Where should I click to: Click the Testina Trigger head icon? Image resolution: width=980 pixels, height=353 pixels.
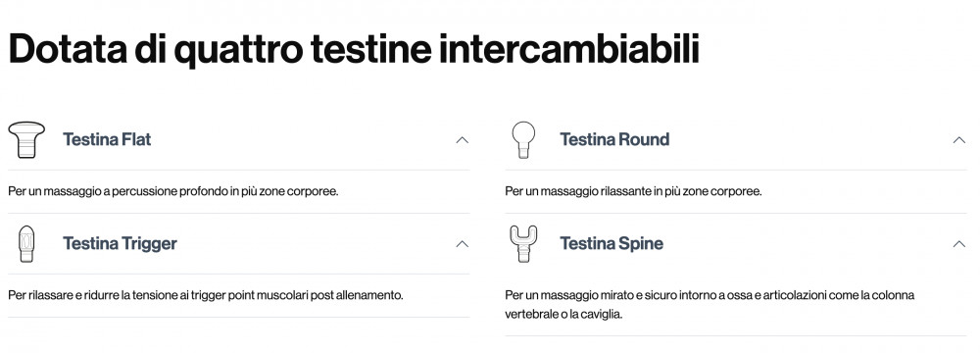coord(26,243)
